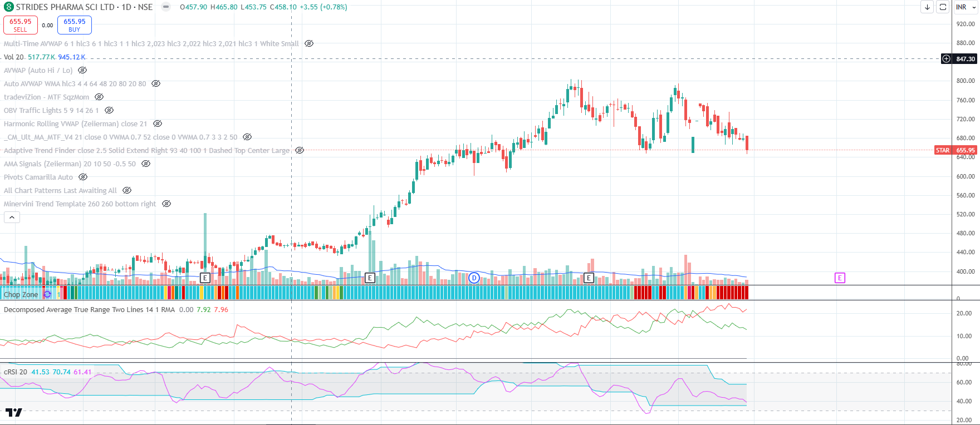Select the AMA Signals (Zeiierman) legend text
Image resolution: width=980 pixels, height=425 pixels.
[70, 164]
